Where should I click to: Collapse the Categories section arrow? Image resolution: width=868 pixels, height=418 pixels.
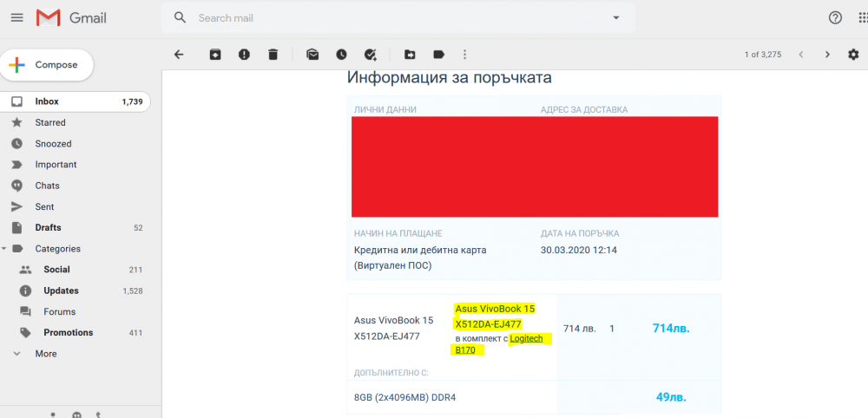pos(3,249)
